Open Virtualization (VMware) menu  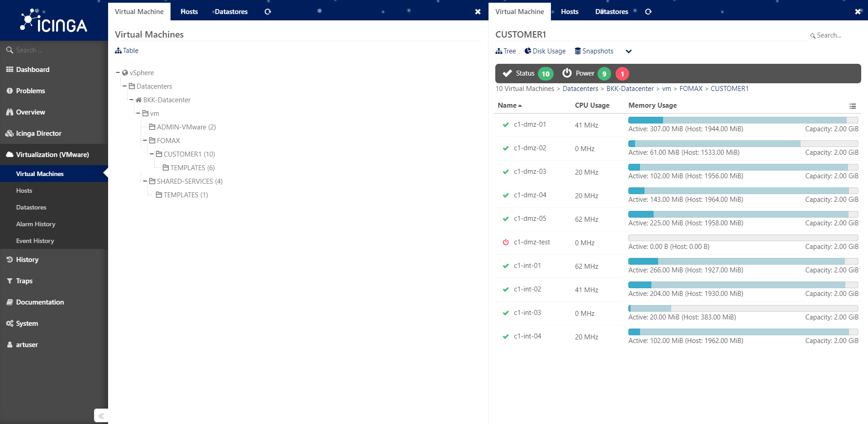(x=52, y=155)
